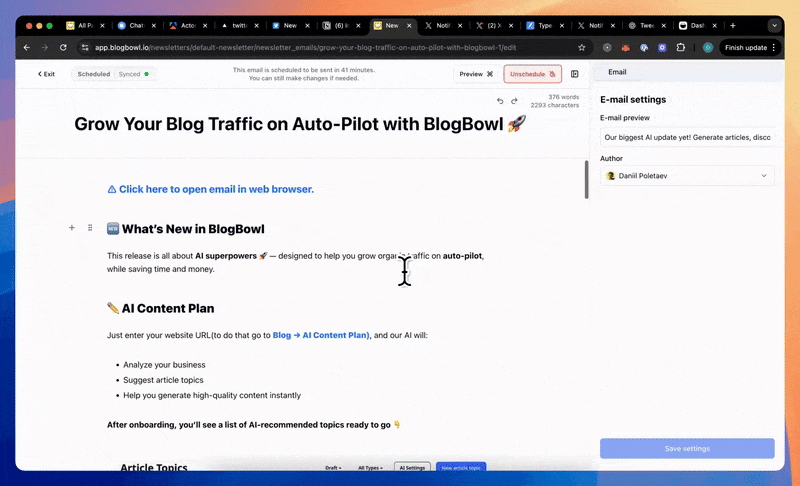800x486 pixels.
Task: Undo the last edit with the undo arrow
Action: coord(500,101)
